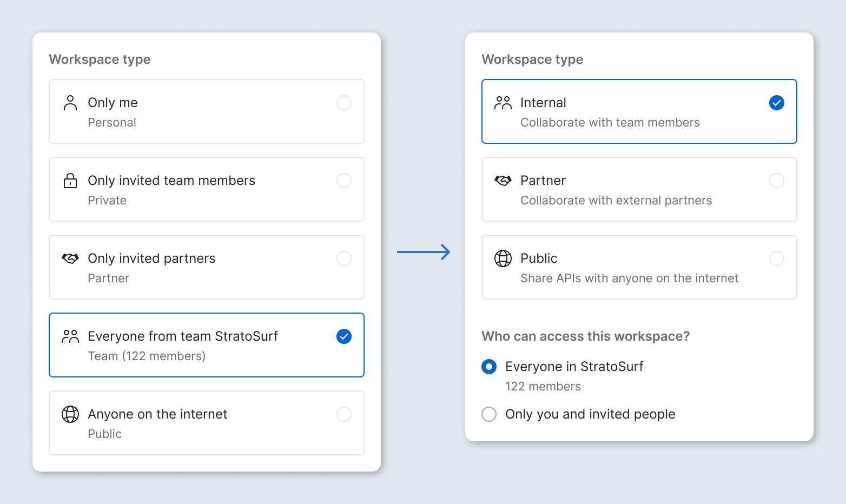The image size is (846, 504).
Task: Click the globe icon beside Anyone on the internet
Action: (70, 414)
